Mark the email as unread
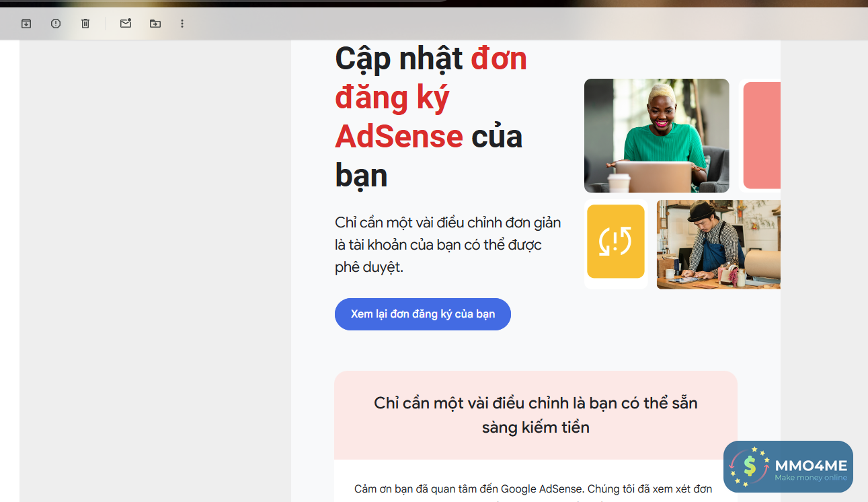Screen dimensions: 868x502 [126, 24]
